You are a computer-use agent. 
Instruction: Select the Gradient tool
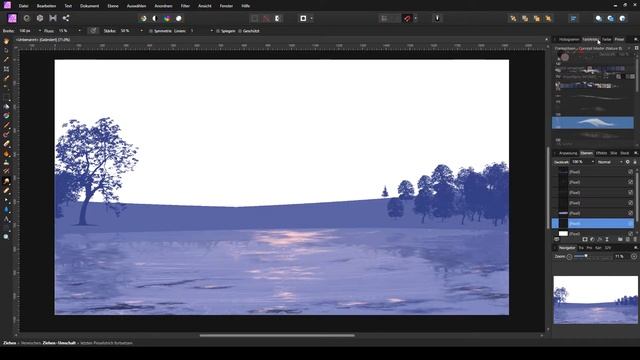(6, 116)
